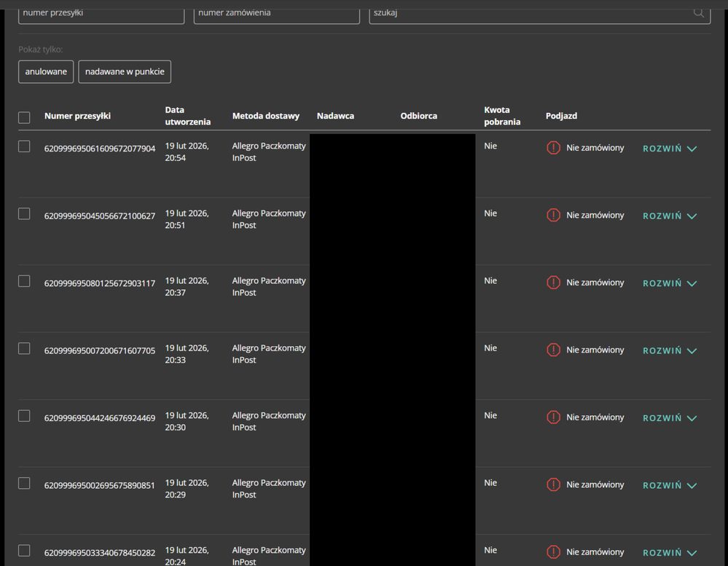Screen dimensions: 728x566
Task: Click warning icon for shipment ending 903117
Action: point(553,283)
